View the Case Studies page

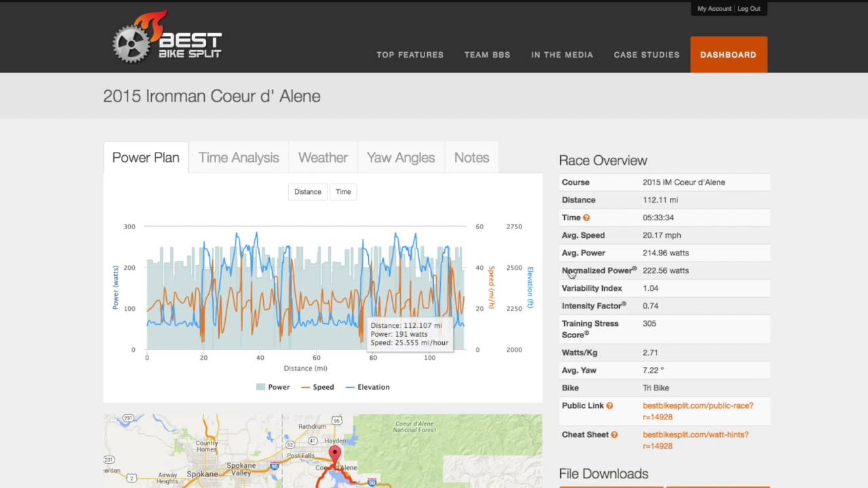[647, 55]
